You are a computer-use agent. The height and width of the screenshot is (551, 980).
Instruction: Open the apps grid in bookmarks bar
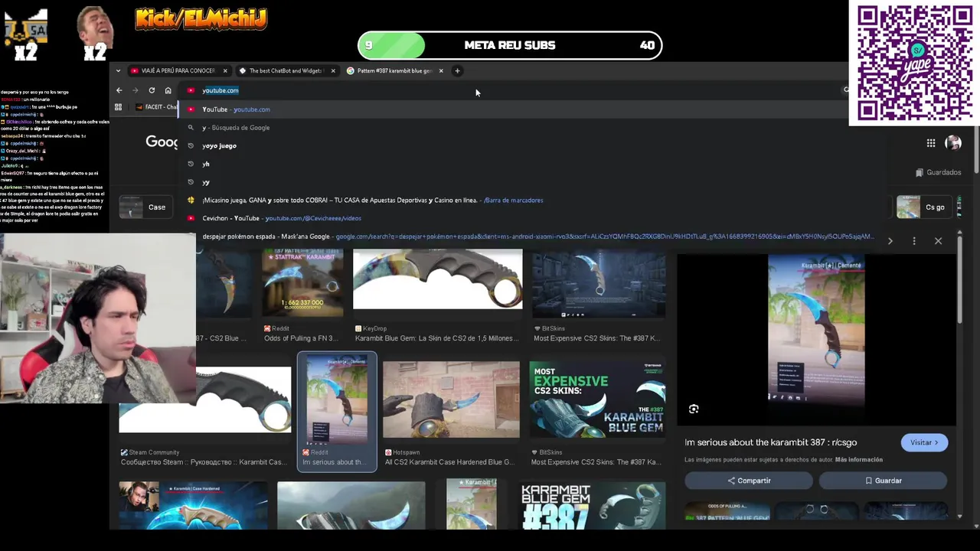pyautogui.click(x=118, y=107)
